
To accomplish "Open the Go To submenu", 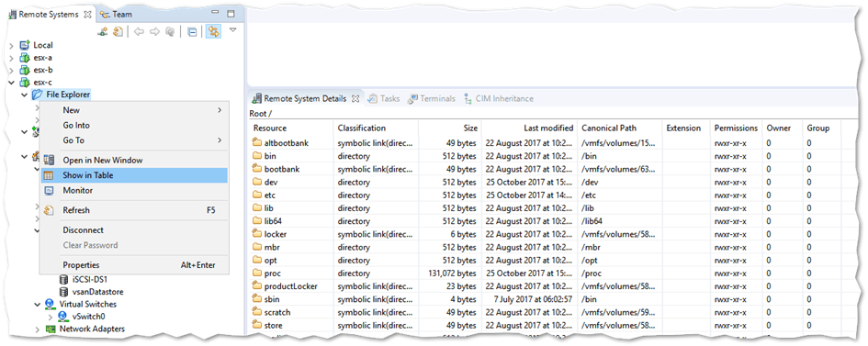I will pos(133,140).
